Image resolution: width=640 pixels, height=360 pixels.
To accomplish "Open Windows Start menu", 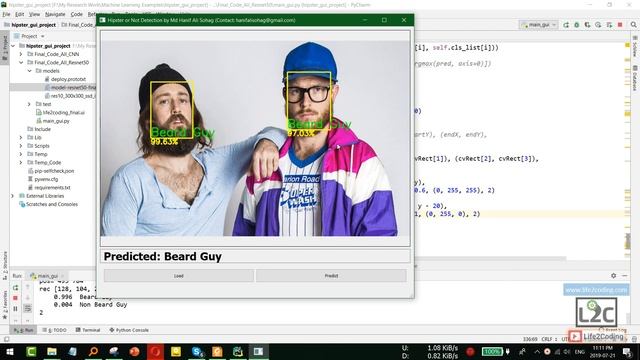I will pos(10,351).
